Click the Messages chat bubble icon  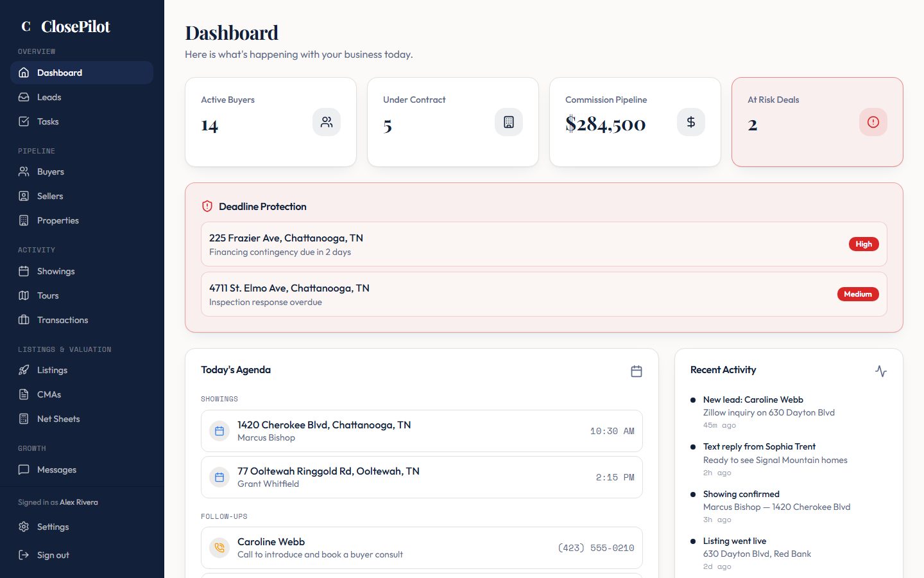[24, 469]
